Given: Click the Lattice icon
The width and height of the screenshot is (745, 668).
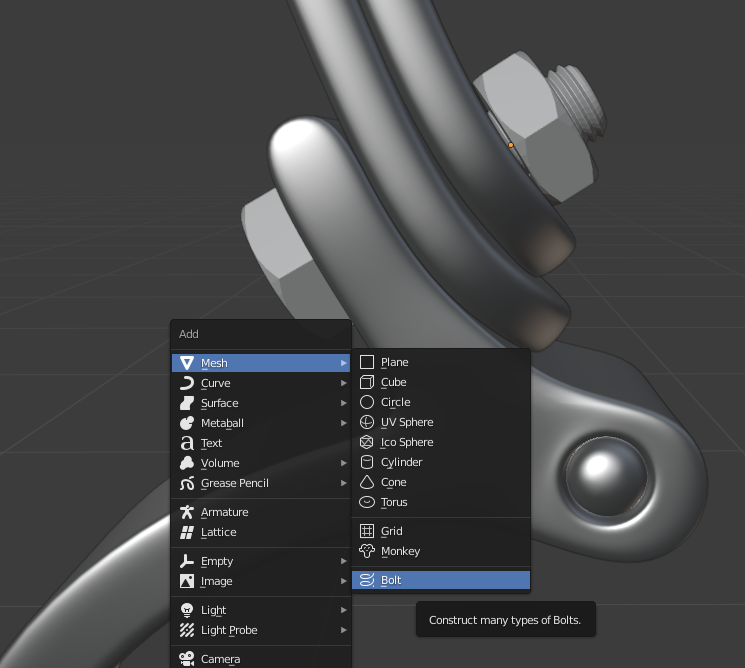Looking at the screenshot, I should (x=187, y=532).
